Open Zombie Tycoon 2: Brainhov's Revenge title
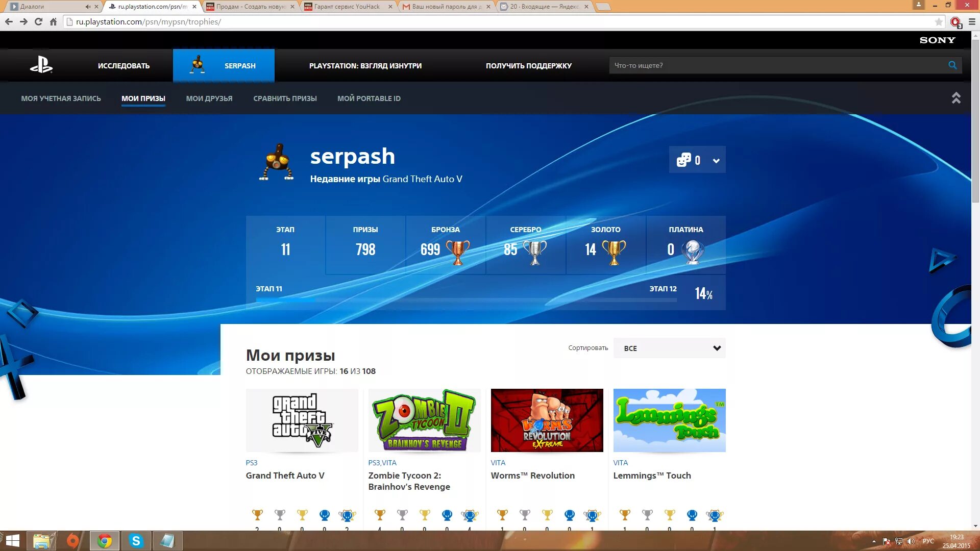The width and height of the screenshot is (980, 551). point(409,481)
